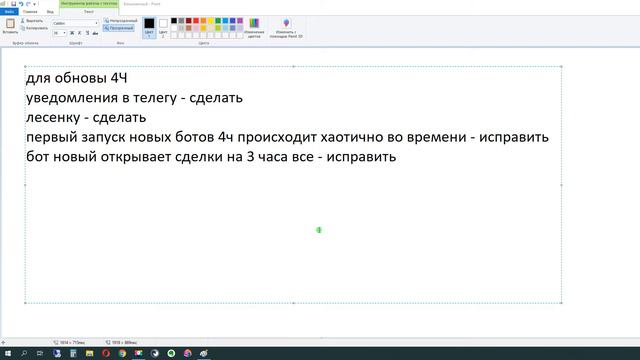Image resolution: width=640 pixels, height=360 pixels.
Task: Click selection size readout in status bar
Action: tap(69, 342)
